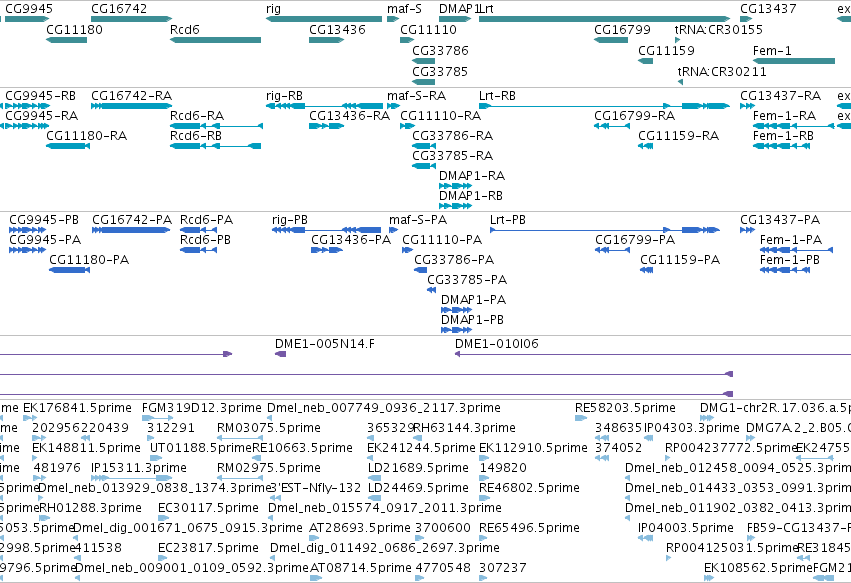Select the CG33785 gene label
Viewport: 851px width, 583px height.
pyautogui.click(x=440, y=71)
